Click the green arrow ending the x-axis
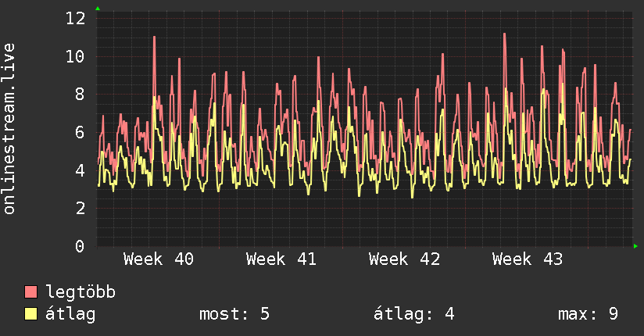The height and width of the screenshot is (336, 644). (635, 246)
